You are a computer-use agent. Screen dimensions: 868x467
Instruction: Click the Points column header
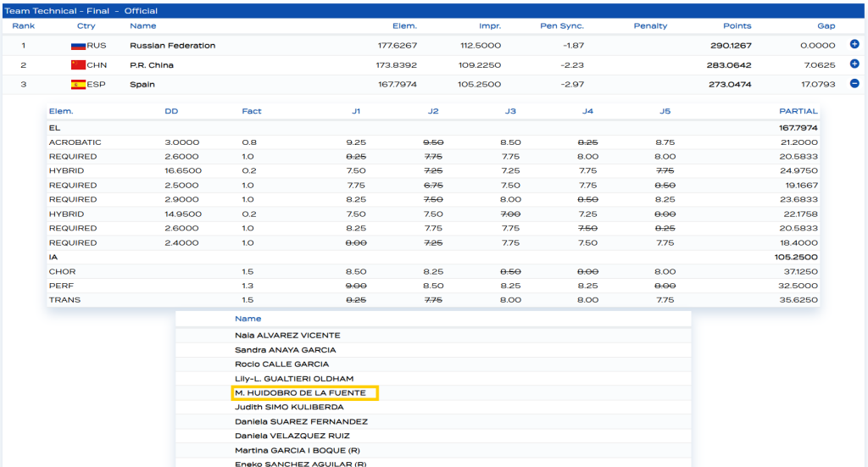737,26
